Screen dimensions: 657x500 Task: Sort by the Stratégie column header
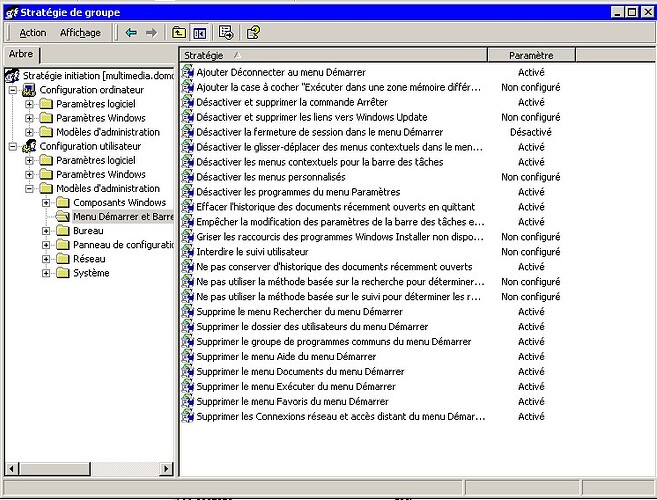330,55
